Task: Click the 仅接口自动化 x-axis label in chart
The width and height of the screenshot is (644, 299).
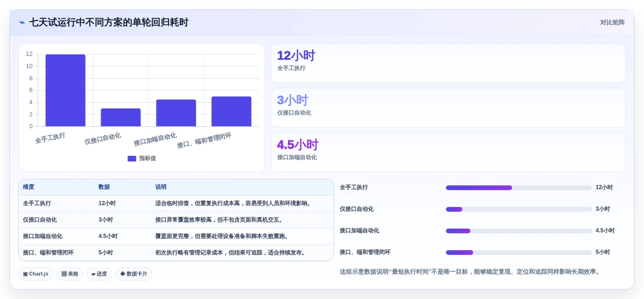Action: coord(103,138)
